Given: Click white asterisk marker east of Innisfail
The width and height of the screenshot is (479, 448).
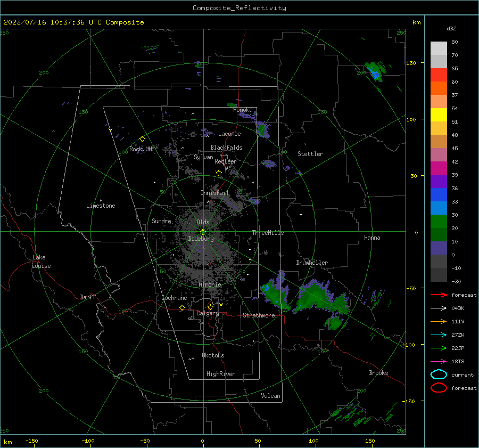Looking at the screenshot, I should (x=253, y=183).
